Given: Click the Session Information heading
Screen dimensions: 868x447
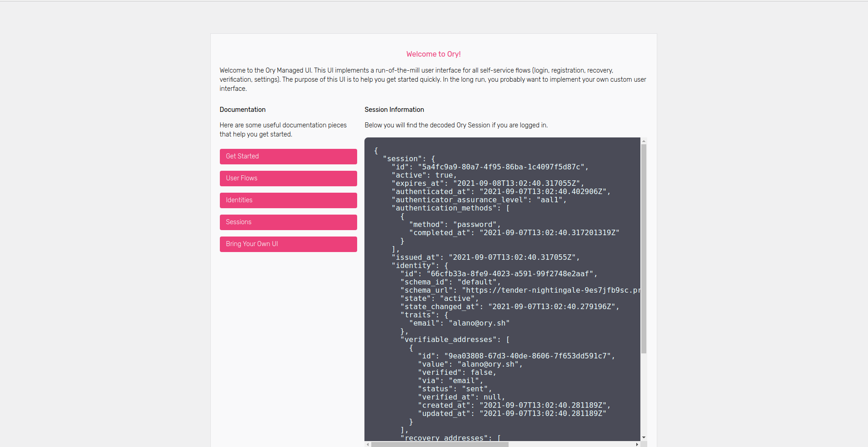Looking at the screenshot, I should point(394,110).
